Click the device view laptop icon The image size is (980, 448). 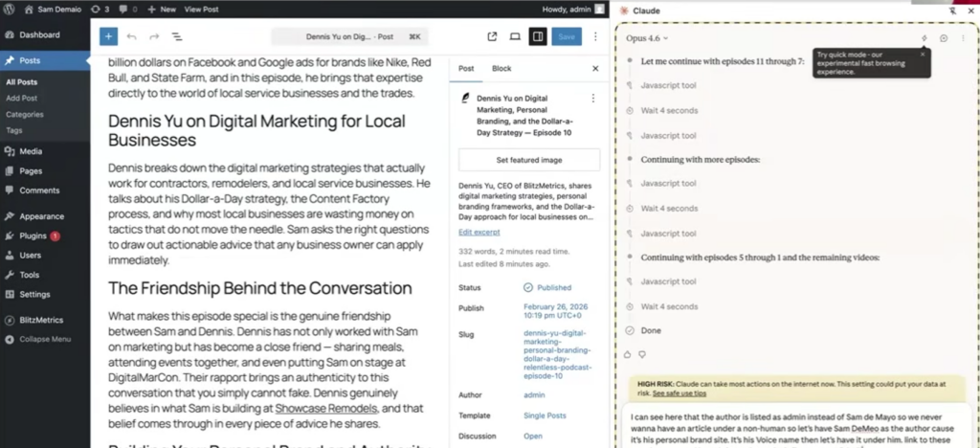515,36
